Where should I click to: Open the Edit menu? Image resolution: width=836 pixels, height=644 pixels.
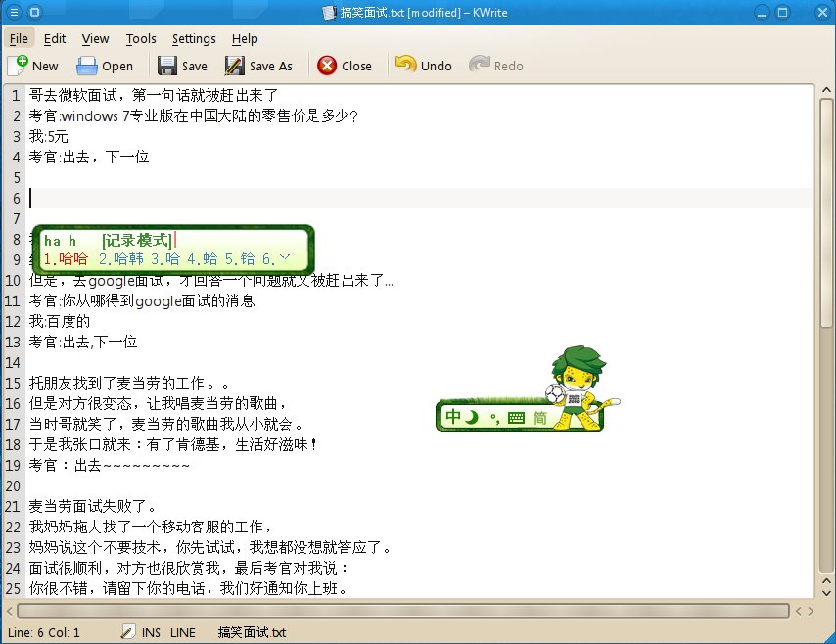tap(55, 39)
